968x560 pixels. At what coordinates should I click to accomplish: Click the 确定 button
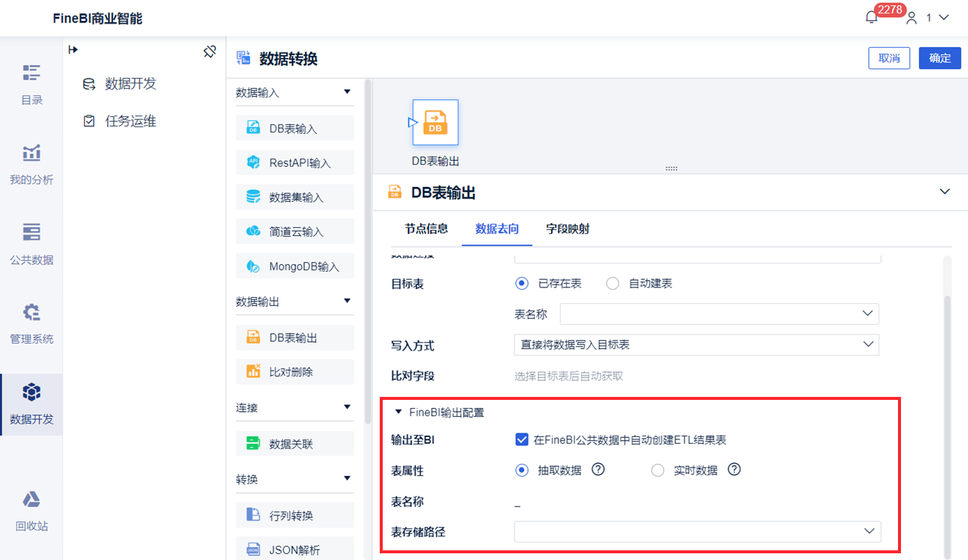[x=940, y=58]
